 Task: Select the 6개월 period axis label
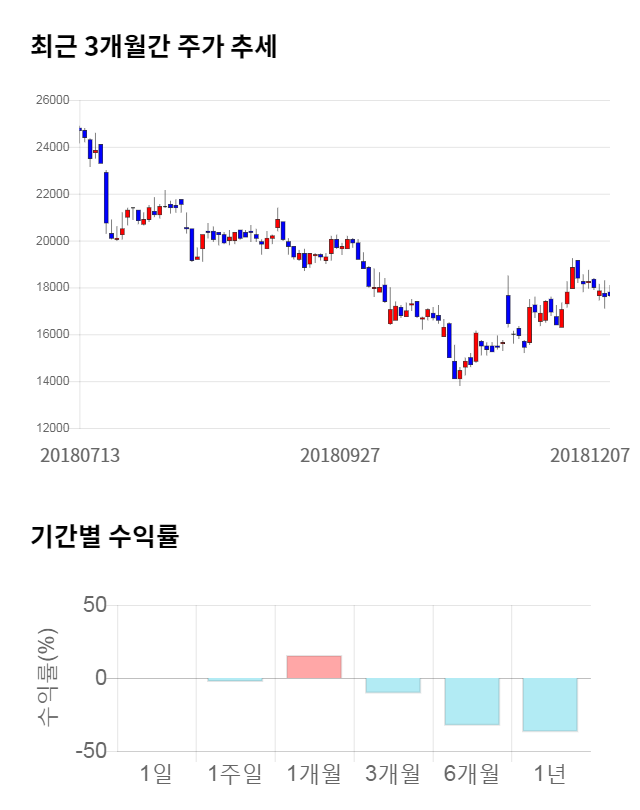[471, 773]
